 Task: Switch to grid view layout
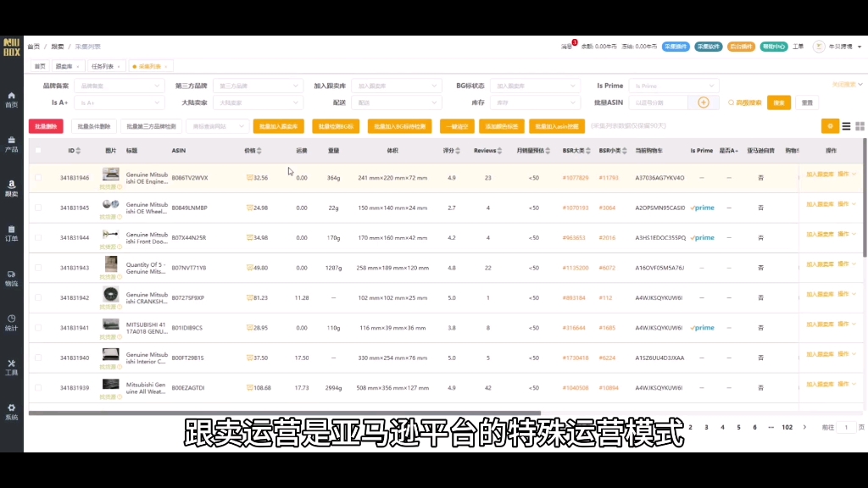tap(860, 127)
